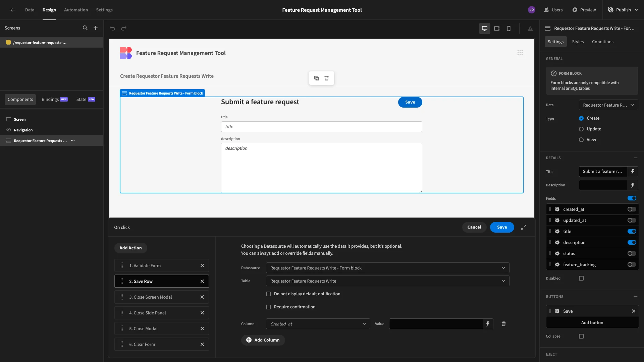Click the duplicate component icon

click(x=316, y=78)
